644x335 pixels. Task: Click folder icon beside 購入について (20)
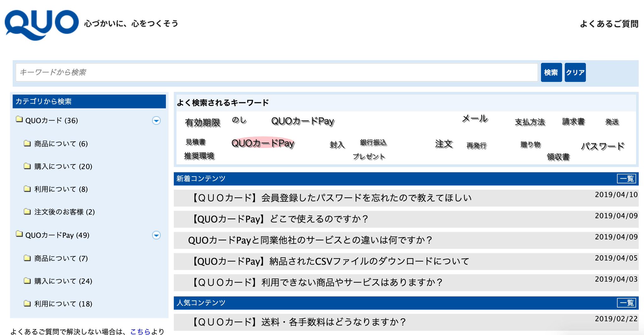tap(27, 166)
